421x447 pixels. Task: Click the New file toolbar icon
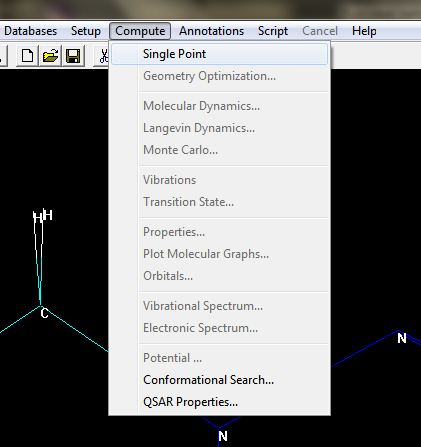[27, 56]
